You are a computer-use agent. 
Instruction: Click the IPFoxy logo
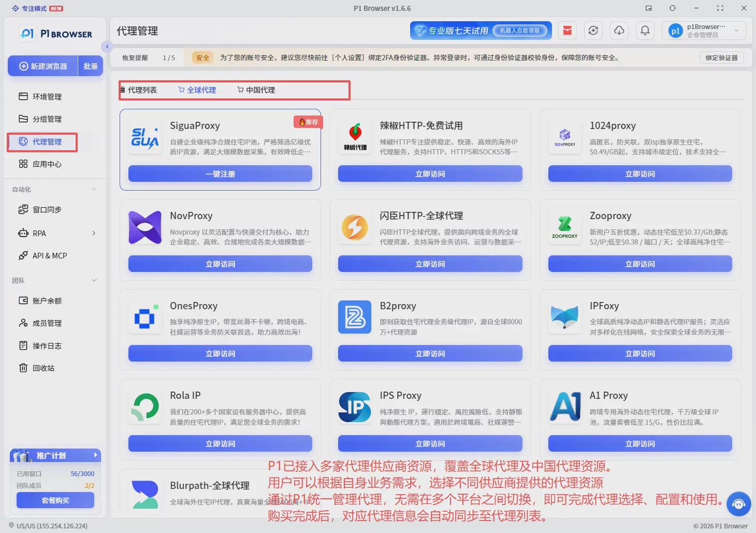[564, 317]
